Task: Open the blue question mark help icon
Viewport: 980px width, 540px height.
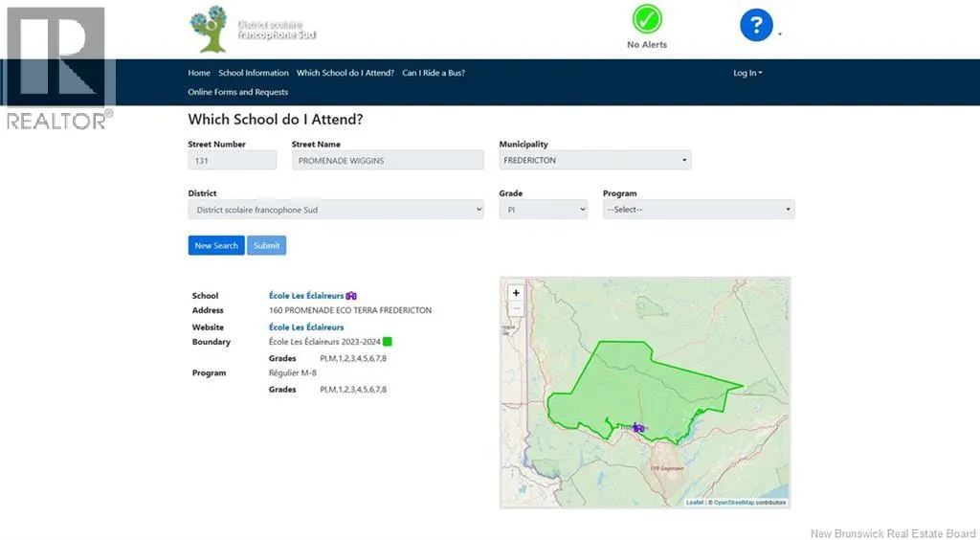Action: [x=755, y=25]
